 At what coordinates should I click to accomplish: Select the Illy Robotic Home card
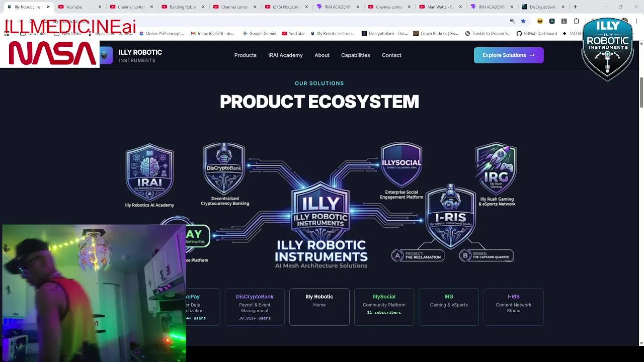[x=319, y=307]
